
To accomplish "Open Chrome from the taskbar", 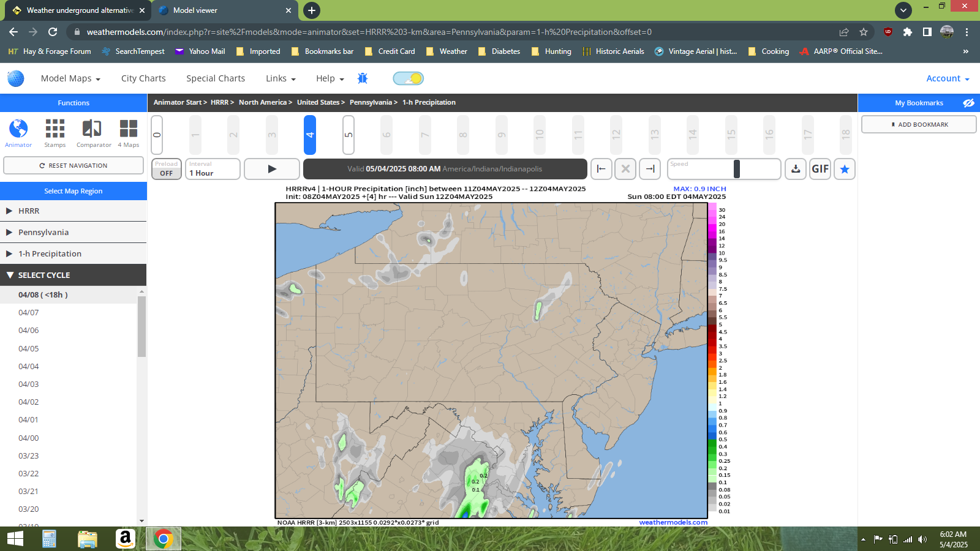I will pyautogui.click(x=163, y=539).
